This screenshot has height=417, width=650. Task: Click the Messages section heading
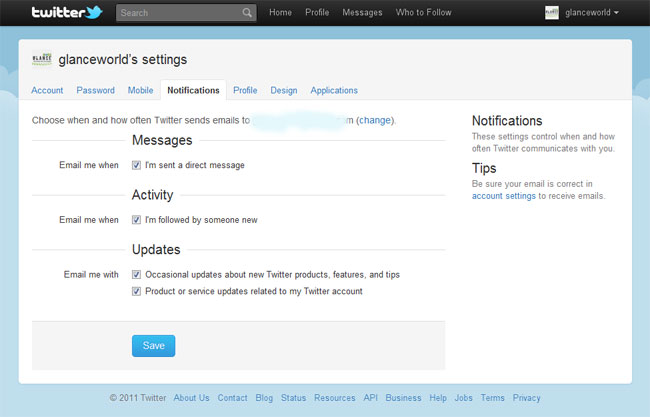pyautogui.click(x=162, y=140)
